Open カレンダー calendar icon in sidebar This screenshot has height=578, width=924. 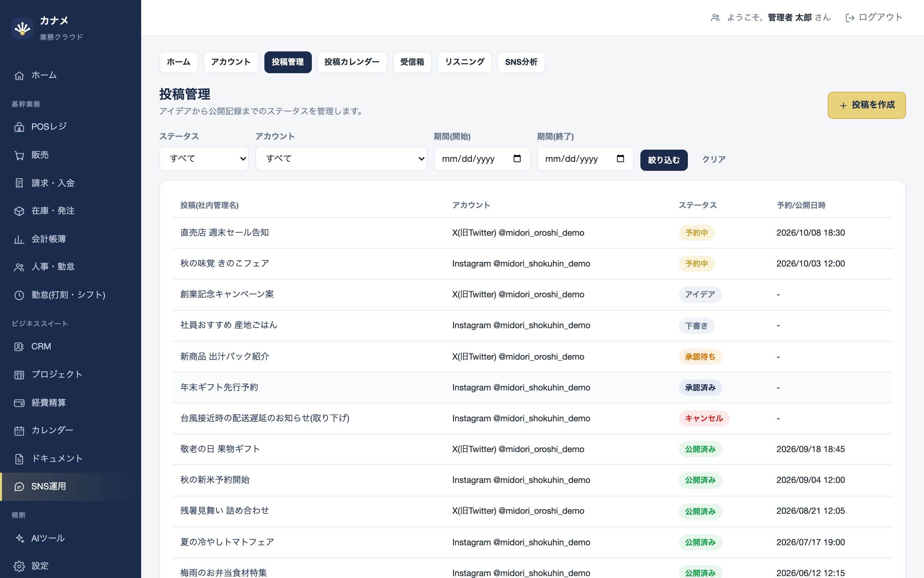[19, 431]
